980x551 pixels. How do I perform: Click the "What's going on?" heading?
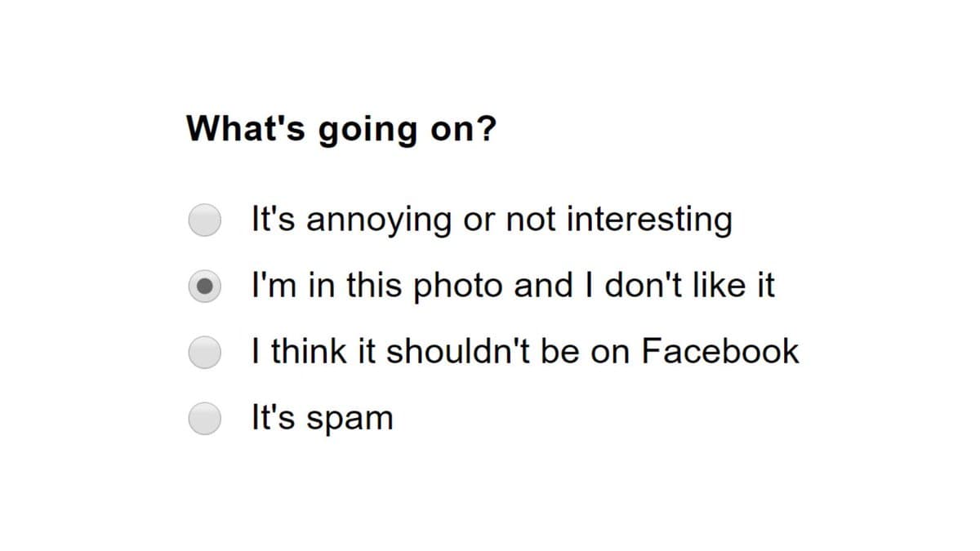coord(342,128)
